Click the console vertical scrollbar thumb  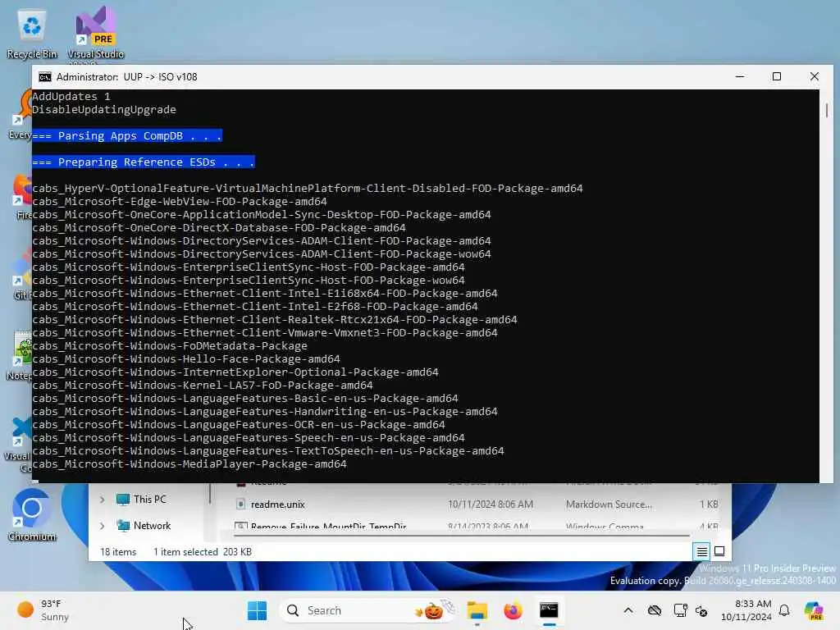(827, 110)
